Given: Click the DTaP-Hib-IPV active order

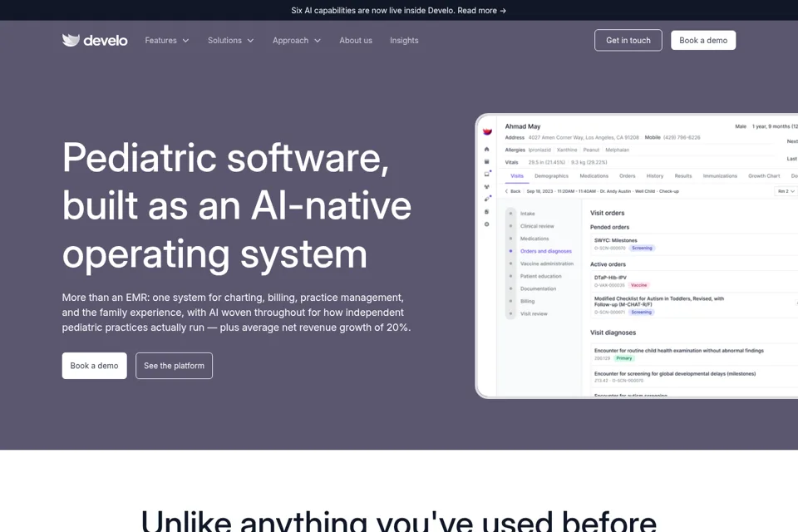Looking at the screenshot, I should (x=610, y=278).
